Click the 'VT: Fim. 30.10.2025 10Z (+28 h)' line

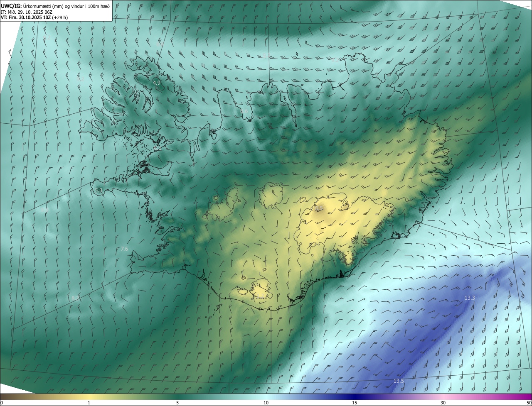[x=34, y=17]
